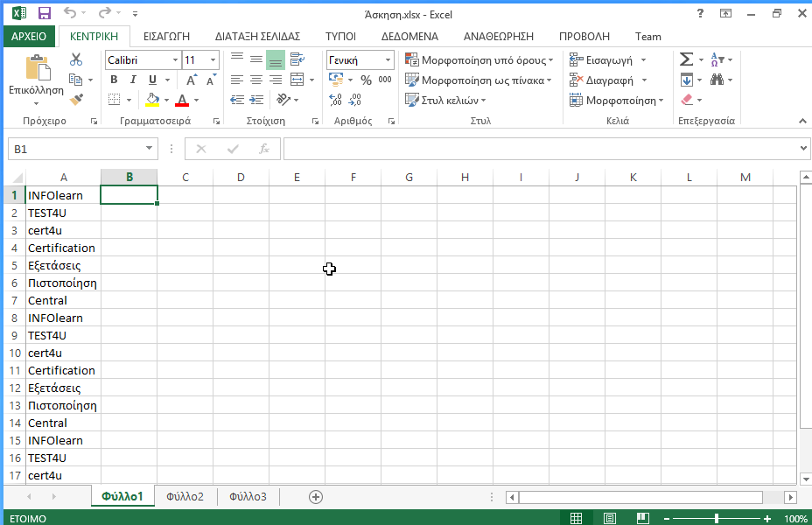Toggle underline formatting
Viewport: 812px width, 525px height.
pos(152,80)
